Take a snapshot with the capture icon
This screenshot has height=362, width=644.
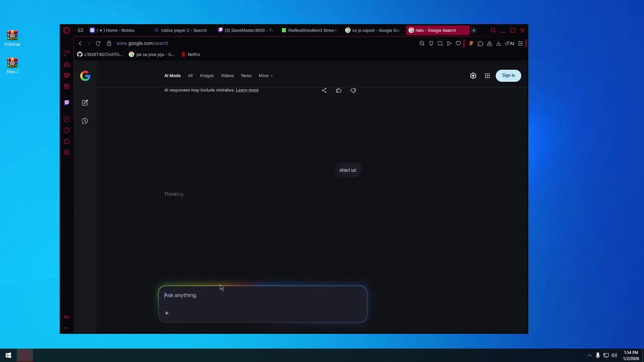pyautogui.click(x=440, y=44)
